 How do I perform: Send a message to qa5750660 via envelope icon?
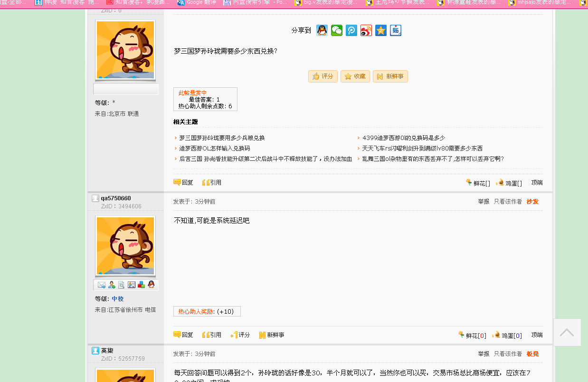coord(102,285)
